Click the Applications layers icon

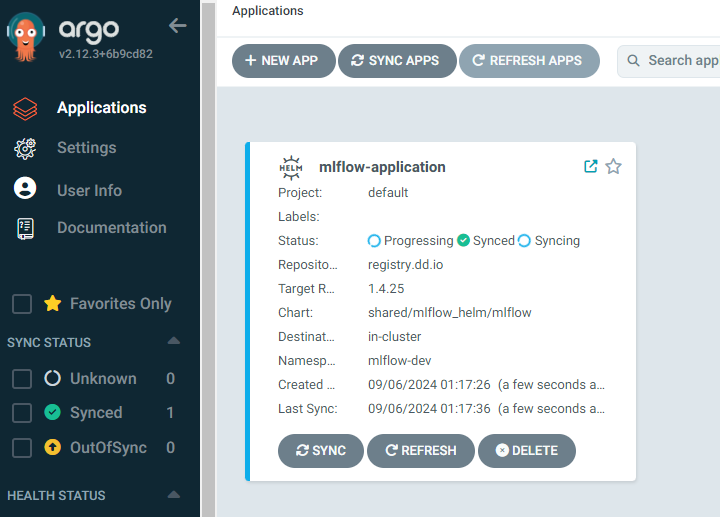[x=25, y=109]
